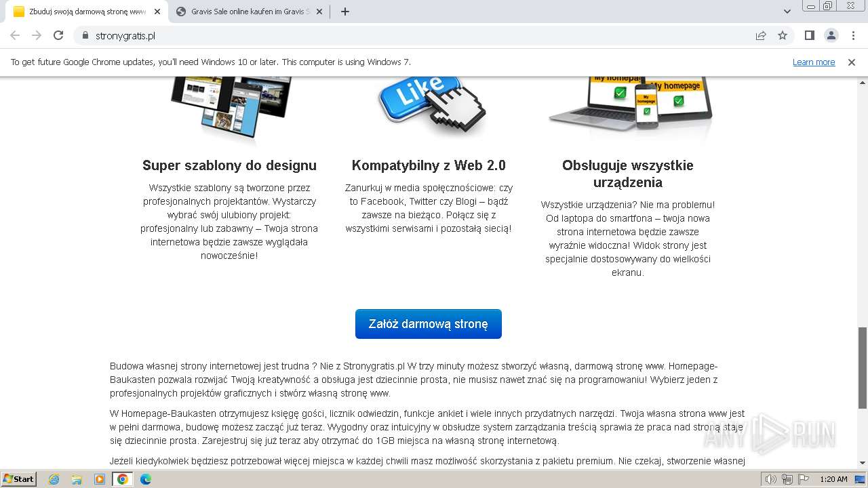
Task: Switch to the Gravis Sale online kaufen tab
Action: pyautogui.click(x=249, y=12)
